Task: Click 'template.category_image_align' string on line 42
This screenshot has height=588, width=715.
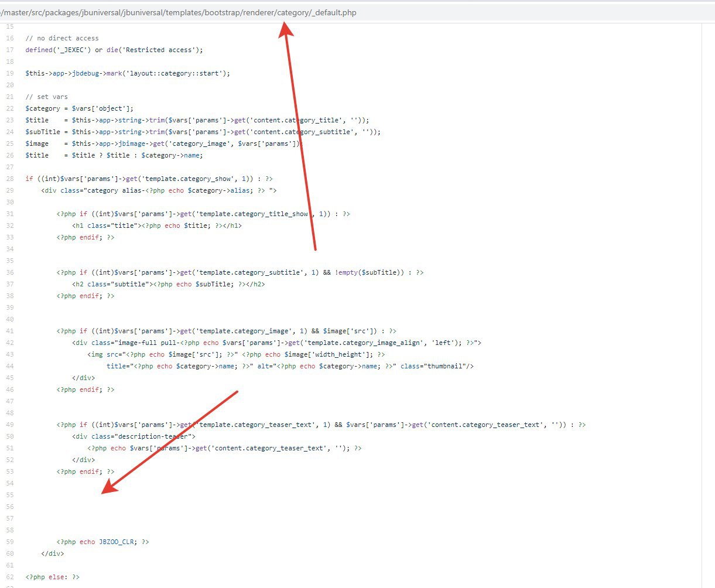Action: (x=364, y=343)
